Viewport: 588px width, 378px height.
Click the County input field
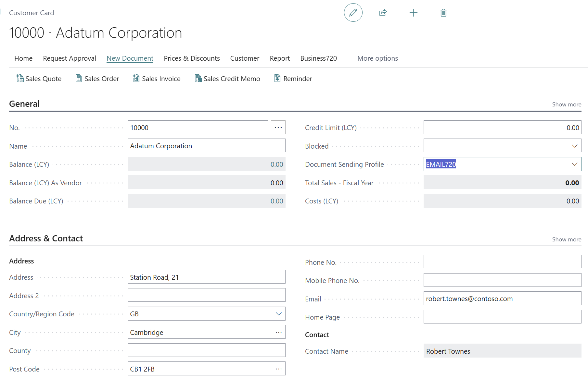point(206,350)
